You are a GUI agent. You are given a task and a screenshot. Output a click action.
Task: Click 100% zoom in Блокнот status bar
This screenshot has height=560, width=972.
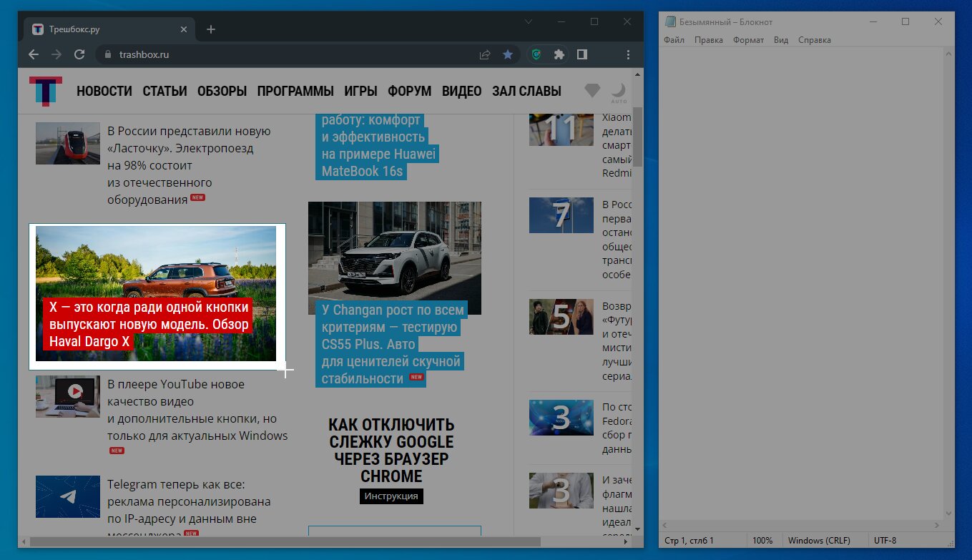click(x=762, y=541)
